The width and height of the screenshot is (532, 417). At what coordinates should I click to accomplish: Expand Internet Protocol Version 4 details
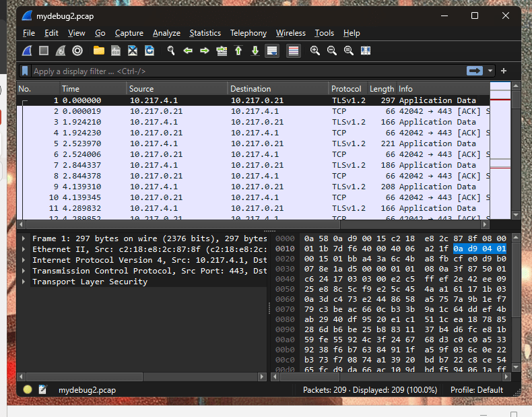pyautogui.click(x=24, y=260)
